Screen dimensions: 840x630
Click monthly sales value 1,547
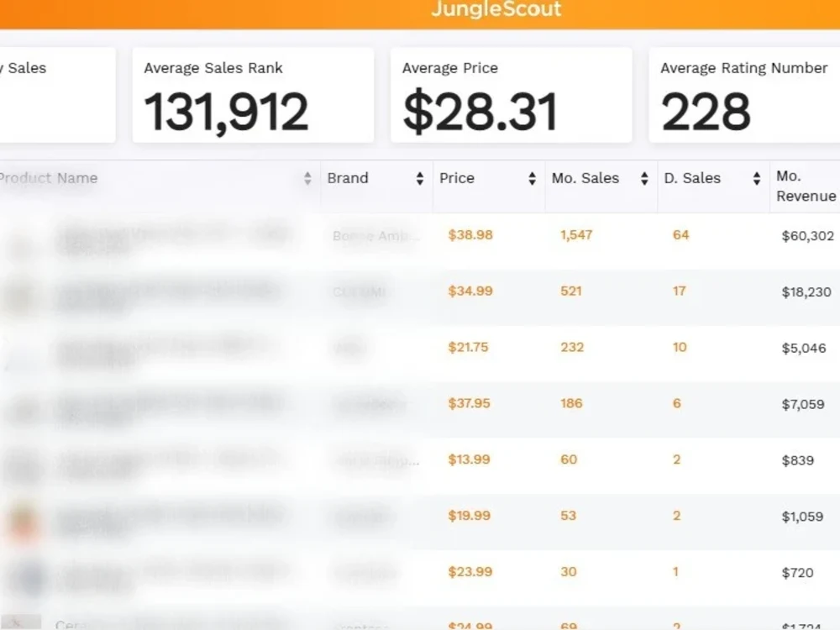tap(576, 235)
